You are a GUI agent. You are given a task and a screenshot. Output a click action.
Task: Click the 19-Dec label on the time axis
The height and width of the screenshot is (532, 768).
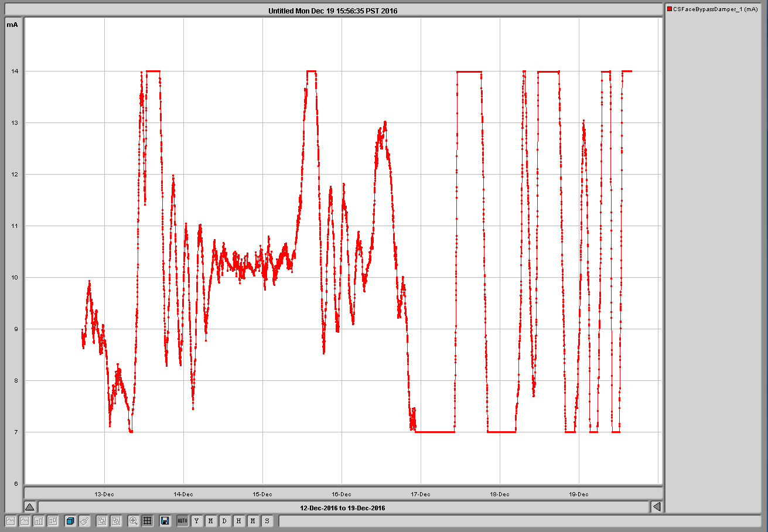click(x=579, y=494)
